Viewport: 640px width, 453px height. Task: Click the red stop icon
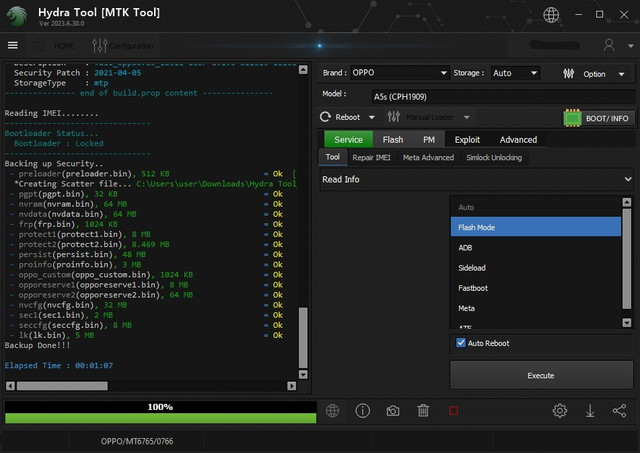[x=453, y=411]
